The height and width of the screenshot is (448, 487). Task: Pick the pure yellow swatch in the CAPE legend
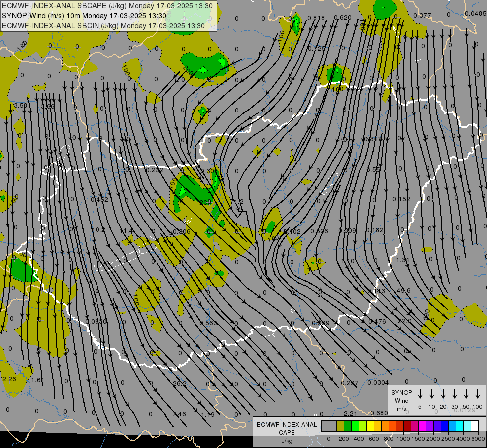point(370,426)
